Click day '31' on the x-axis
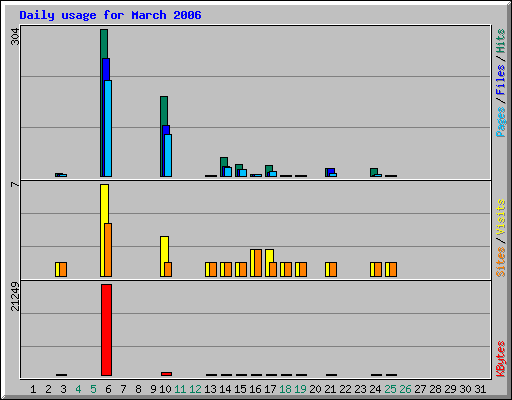 (x=480, y=389)
